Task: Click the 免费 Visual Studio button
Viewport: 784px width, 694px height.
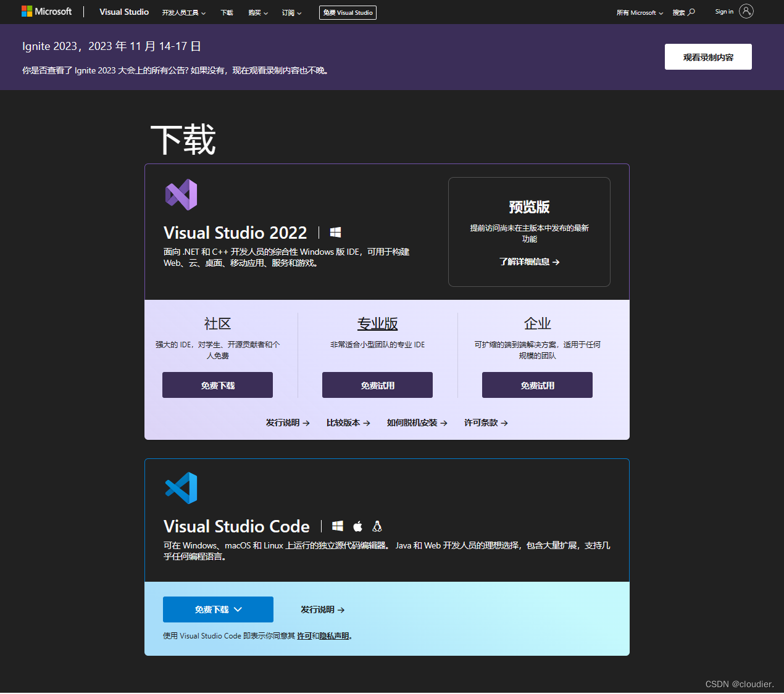Action: pyautogui.click(x=348, y=12)
